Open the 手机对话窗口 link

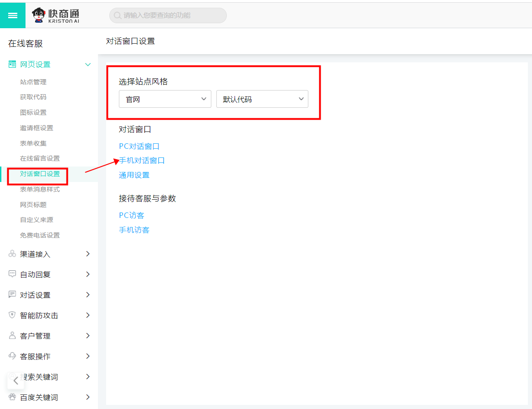142,161
